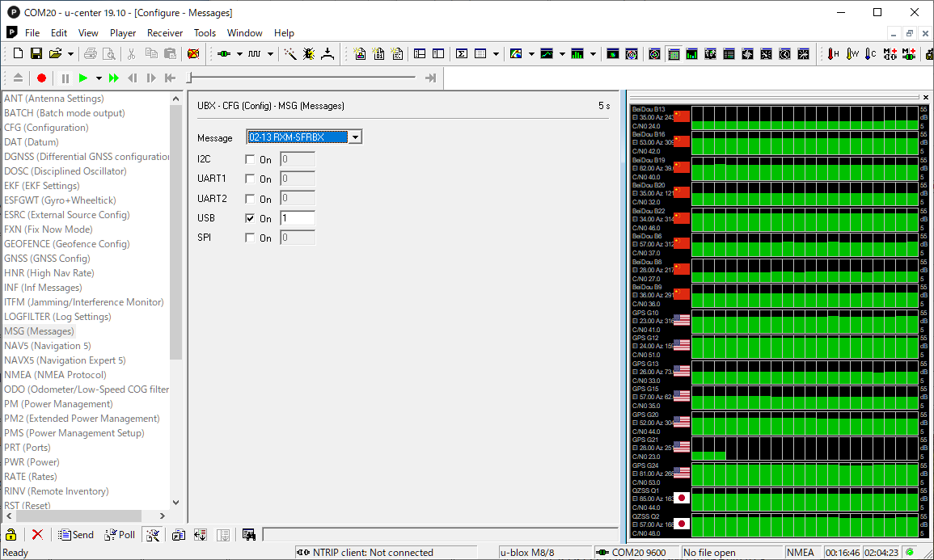
Task: Click the crossed tools icon next to Poll
Action: pos(153,534)
